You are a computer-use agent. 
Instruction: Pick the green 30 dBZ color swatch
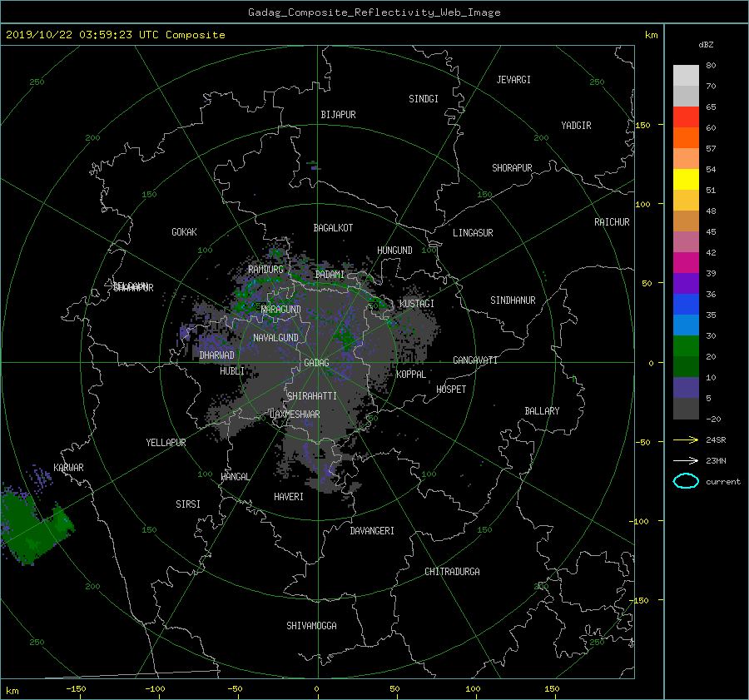coord(686,346)
